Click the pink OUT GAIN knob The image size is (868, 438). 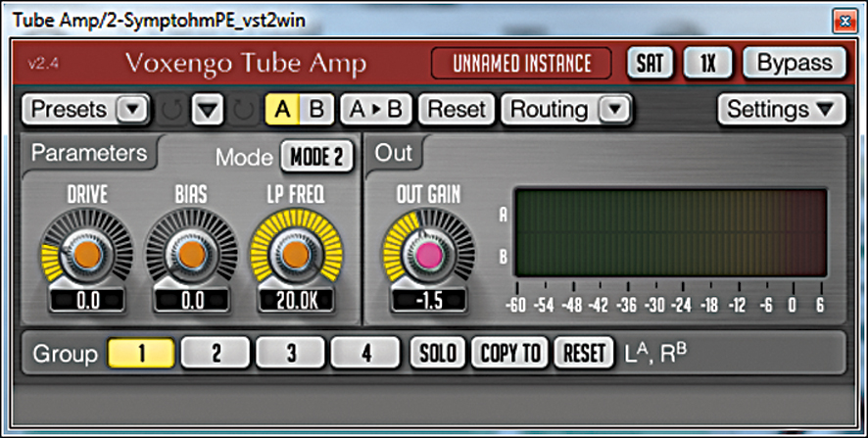click(429, 254)
